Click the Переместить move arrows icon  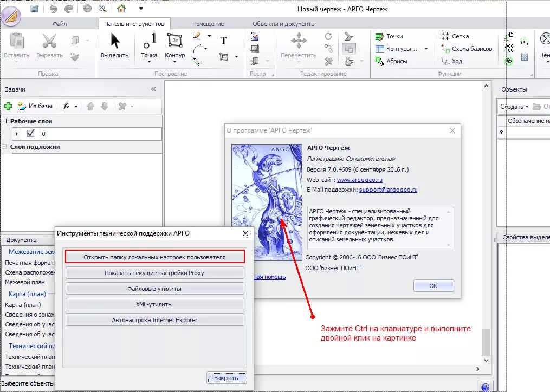(x=299, y=41)
